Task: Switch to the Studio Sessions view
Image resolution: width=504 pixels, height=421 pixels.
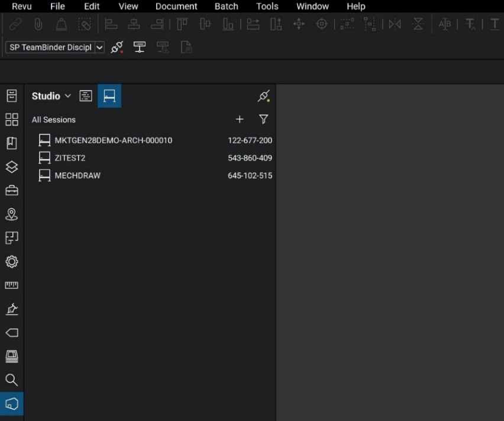Action: pyautogui.click(x=109, y=96)
